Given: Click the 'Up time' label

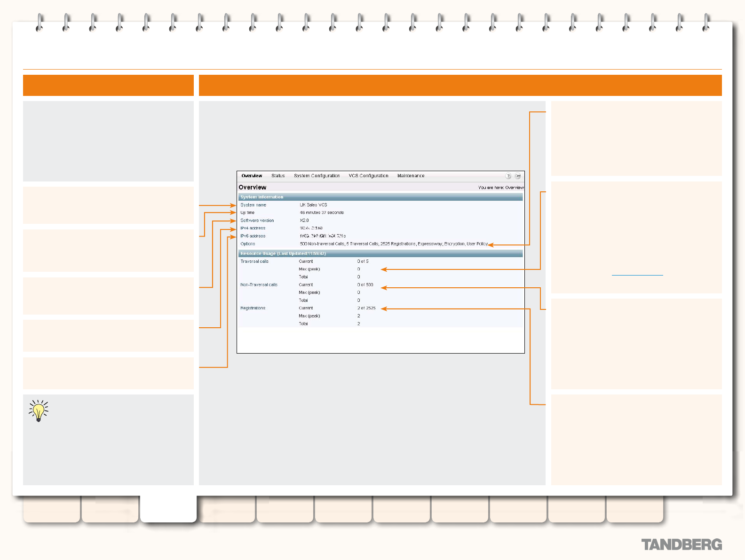Looking at the screenshot, I should pos(247,213).
